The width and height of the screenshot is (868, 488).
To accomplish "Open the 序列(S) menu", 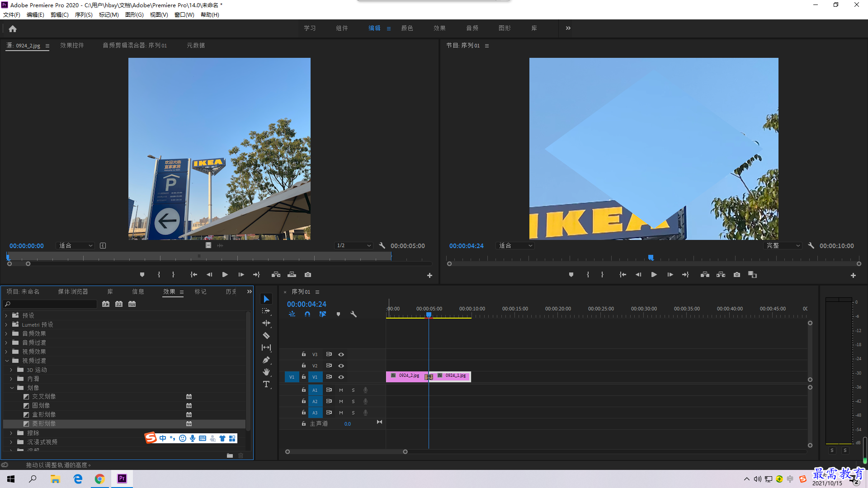I will pyautogui.click(x=84, y=15).
